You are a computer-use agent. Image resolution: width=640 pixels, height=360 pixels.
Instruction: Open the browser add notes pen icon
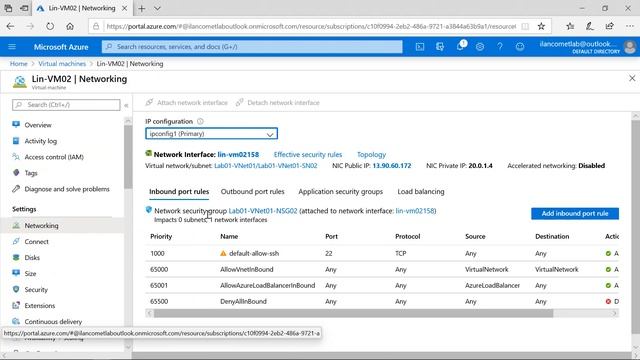(x=590, y=26)
